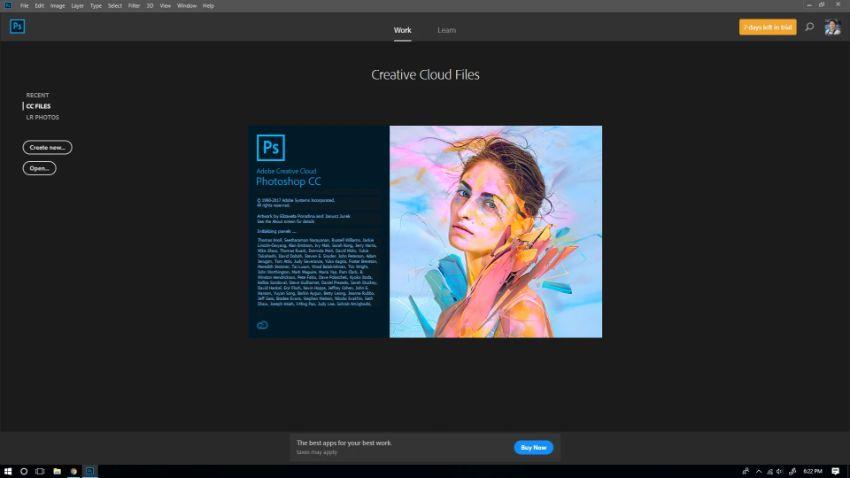This screenshot has width=850, height=478.
Task: Click the taskbar clock showing 6:22 PM
Action: [x=813, y=471]
